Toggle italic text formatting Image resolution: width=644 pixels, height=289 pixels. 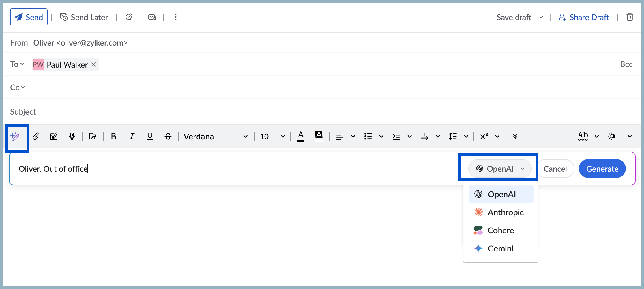click(x=132, y=136)
